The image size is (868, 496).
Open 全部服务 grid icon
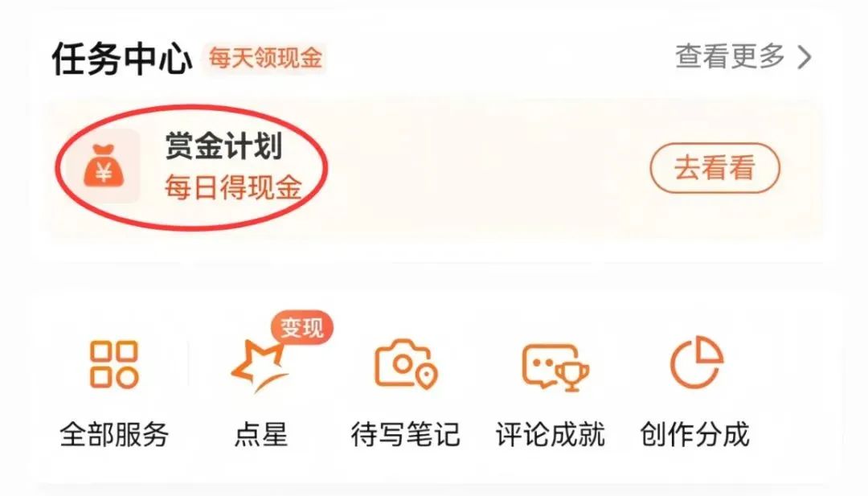(114, 363)
